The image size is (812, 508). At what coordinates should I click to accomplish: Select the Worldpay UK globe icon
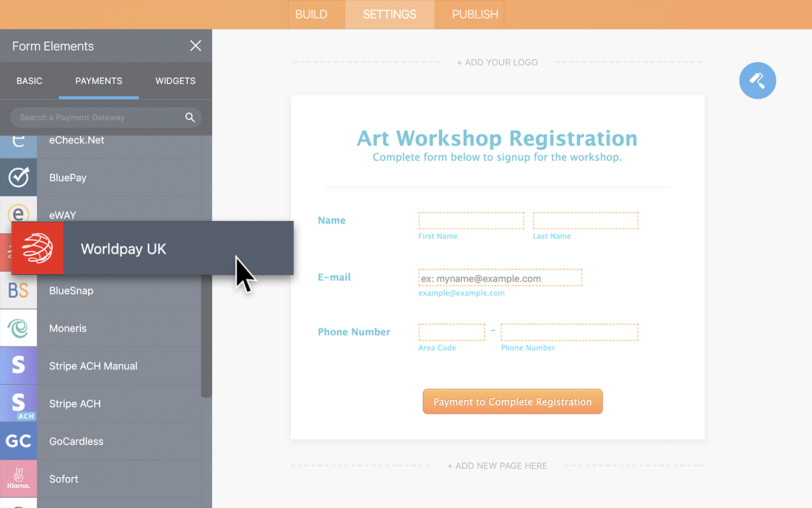click(37, 248)
